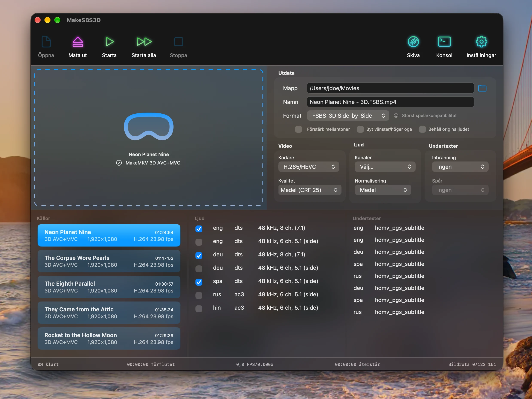The width and height of the screenshot is (532, 399).
Task: Open the Konsol terminal icon
Action: point(444,42)
